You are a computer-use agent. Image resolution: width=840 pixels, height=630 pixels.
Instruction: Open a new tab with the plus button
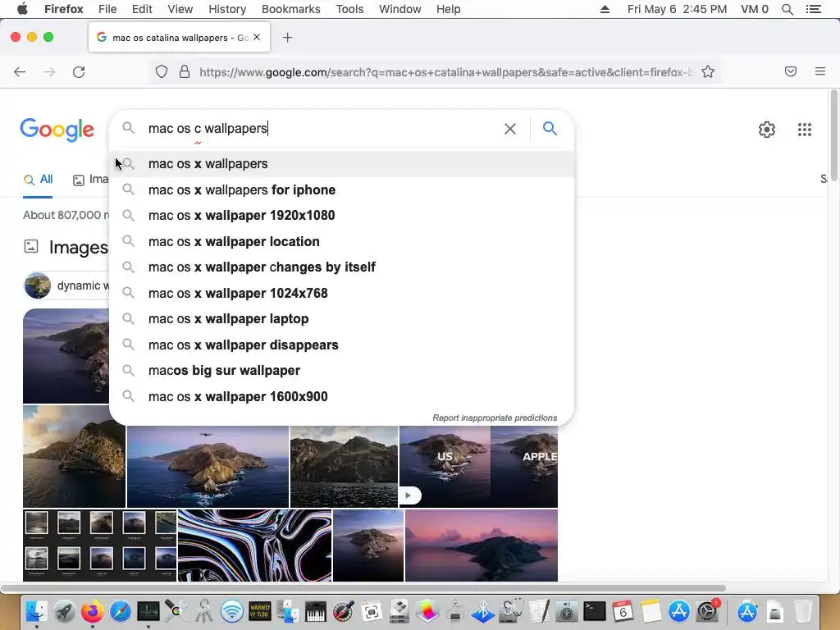[x=288, y=38]
